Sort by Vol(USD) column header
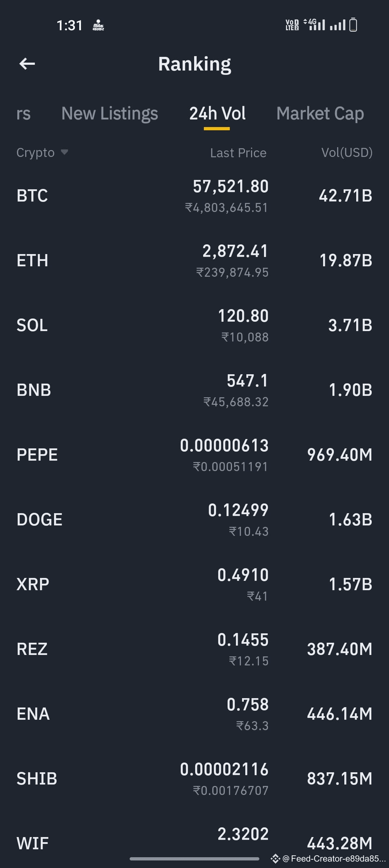Screen dimensions: 389x868 [x=347, y=153]
